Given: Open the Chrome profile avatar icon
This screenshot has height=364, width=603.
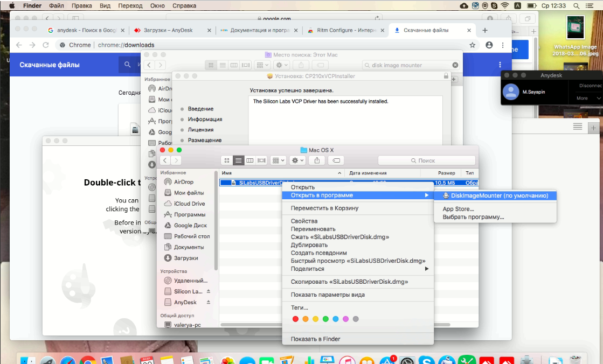Looking at the screenshot, I should (489, 45).
